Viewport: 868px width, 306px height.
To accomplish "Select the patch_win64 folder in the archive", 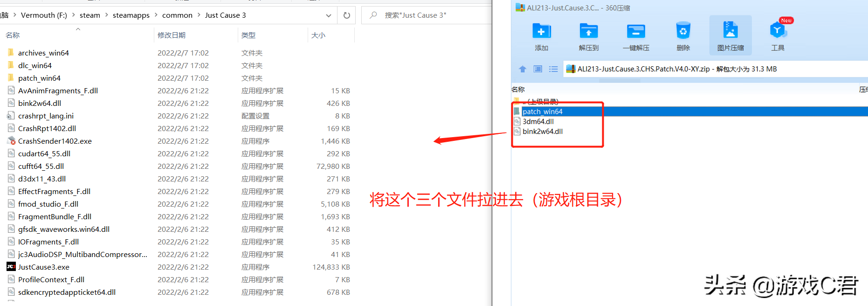I will pos(542,111).
